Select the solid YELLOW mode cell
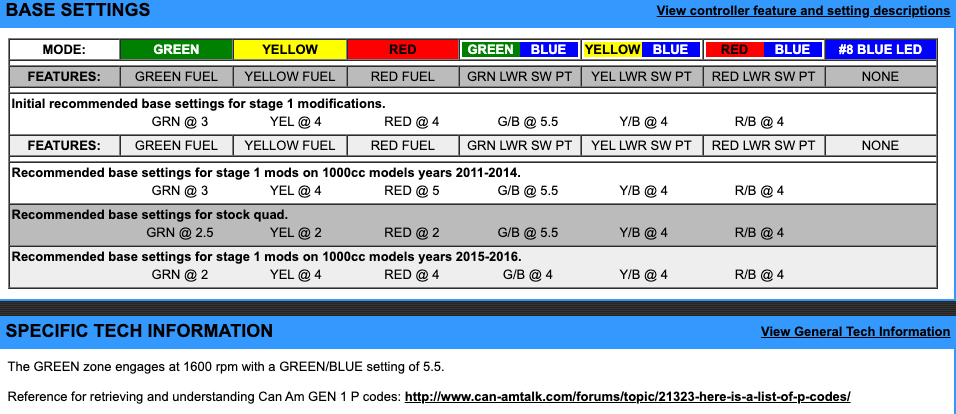Screen dimensions: 956x414 click(289, 49)
